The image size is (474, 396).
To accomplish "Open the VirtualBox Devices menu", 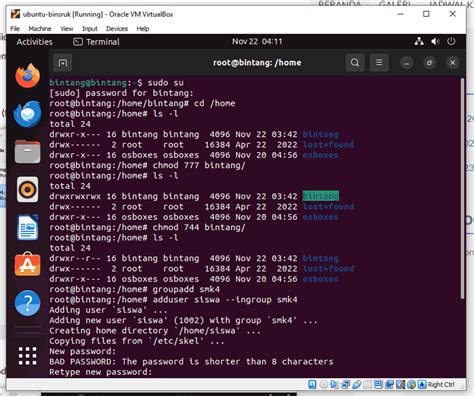I will [x=117, y=29].
